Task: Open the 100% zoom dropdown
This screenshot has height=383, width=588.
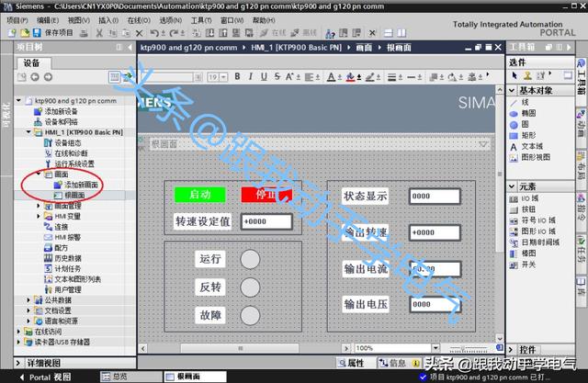Action: (x=435, y=348)
